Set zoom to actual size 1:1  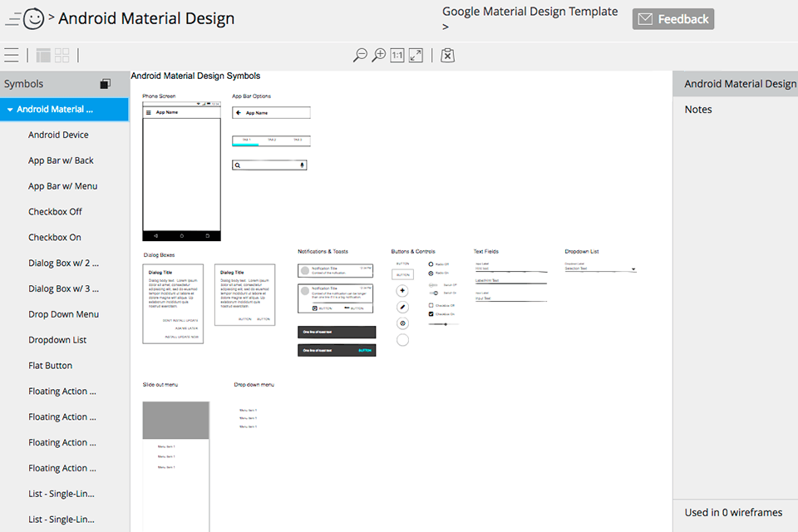[397, 55]
